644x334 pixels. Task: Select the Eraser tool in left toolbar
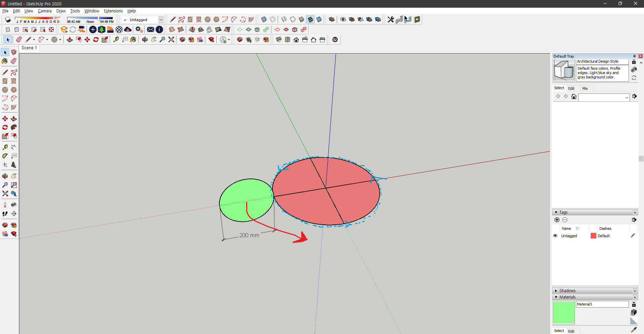[14, 61]
